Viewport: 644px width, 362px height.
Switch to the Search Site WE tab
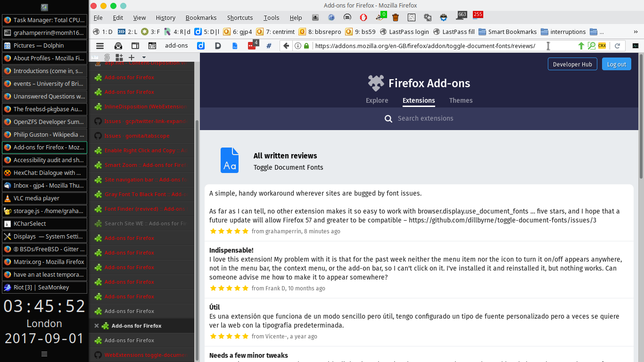click(x=142, y=223)
